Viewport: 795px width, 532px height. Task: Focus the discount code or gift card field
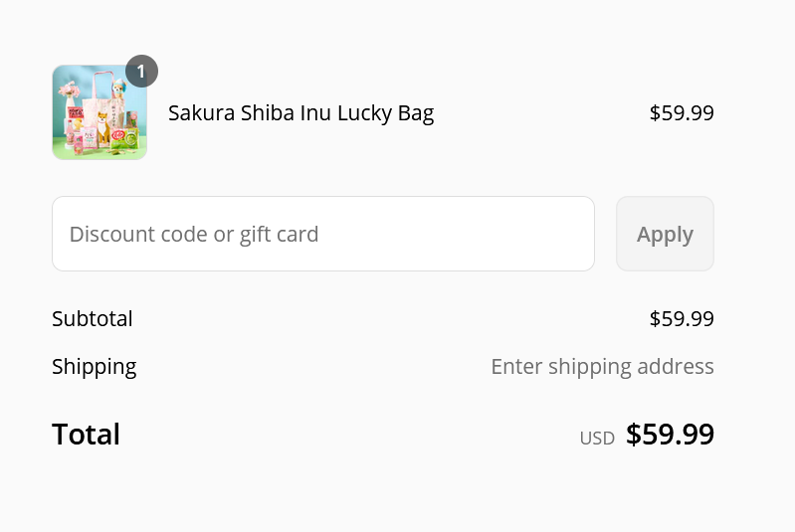(x=323, y=234)
